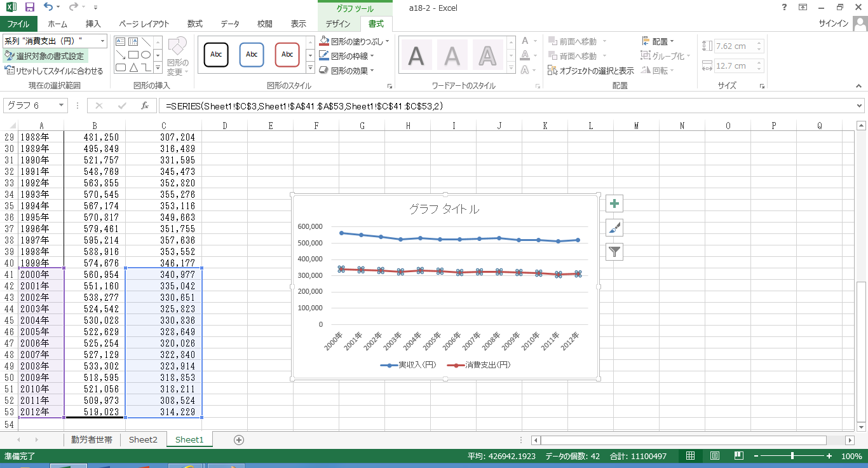Image resolution: width=868 pixels, height=468 pixels.
Task: Click the Redo arrow icon
Action: click(x=73, y=8)
